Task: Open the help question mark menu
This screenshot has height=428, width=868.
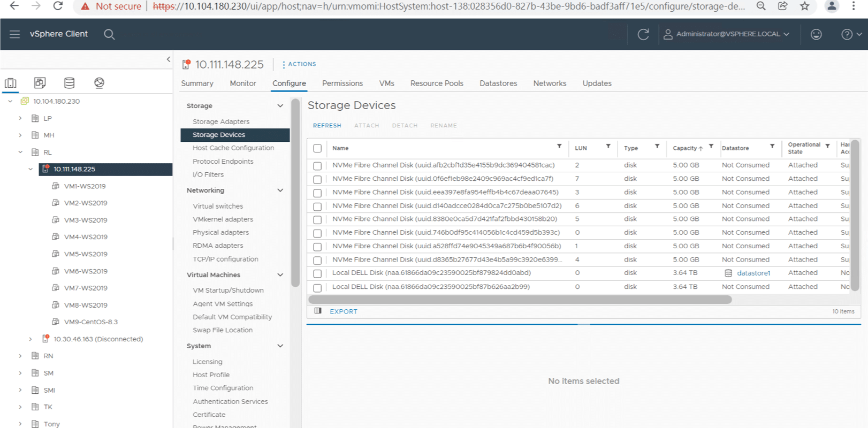Action: point(851,34)
